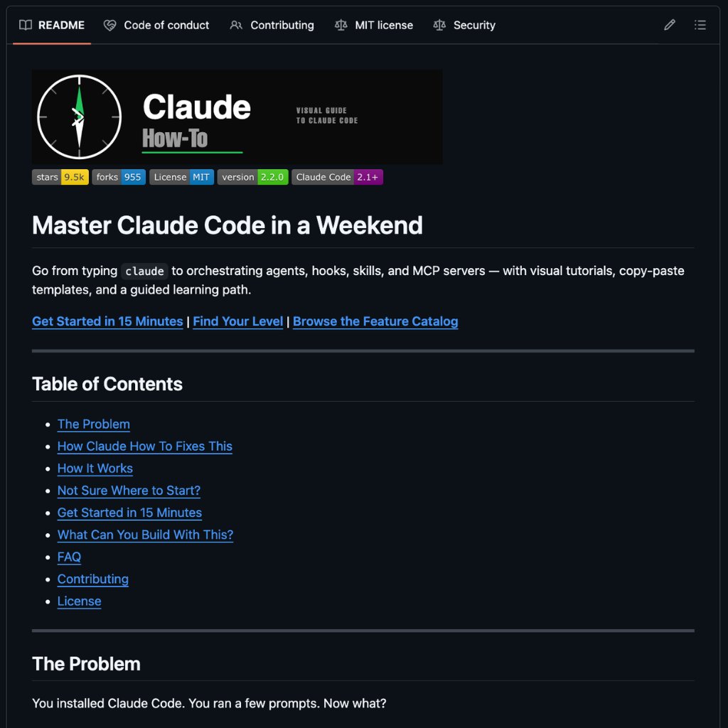
Task: Open How Claude How To Fixes This link
Action: coord(144,446)
